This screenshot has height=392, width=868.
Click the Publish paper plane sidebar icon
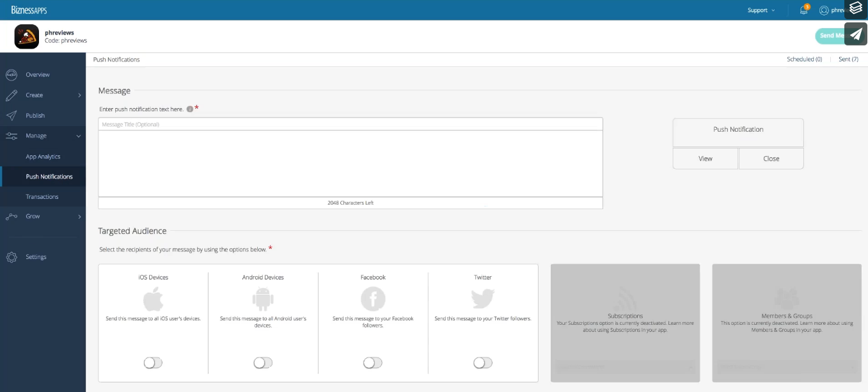[x=11, y=116]
